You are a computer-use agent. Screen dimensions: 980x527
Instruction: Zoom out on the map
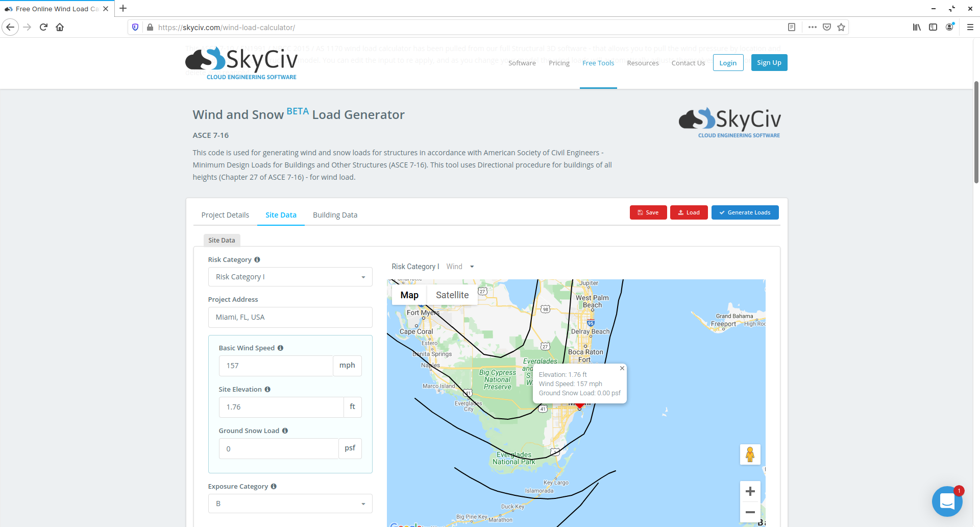click(x=750, y=512)
